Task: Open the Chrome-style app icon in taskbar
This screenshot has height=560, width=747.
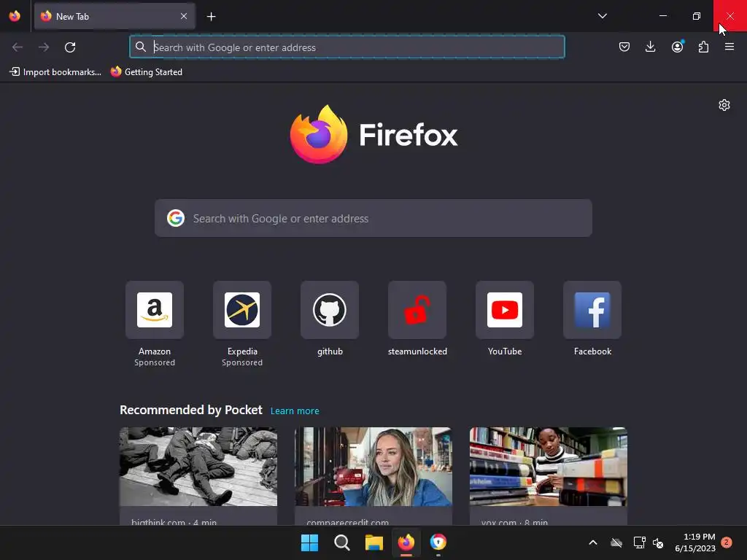Action: pyautogui.click(x=438, y=542)
